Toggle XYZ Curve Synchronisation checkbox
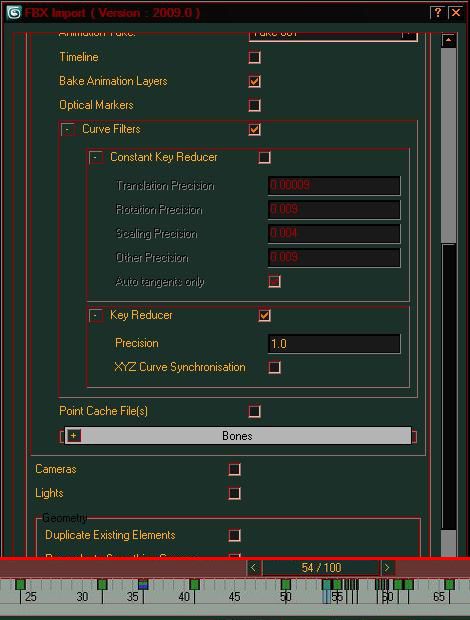This screenshot has width=470, height=620. [275, 367]
